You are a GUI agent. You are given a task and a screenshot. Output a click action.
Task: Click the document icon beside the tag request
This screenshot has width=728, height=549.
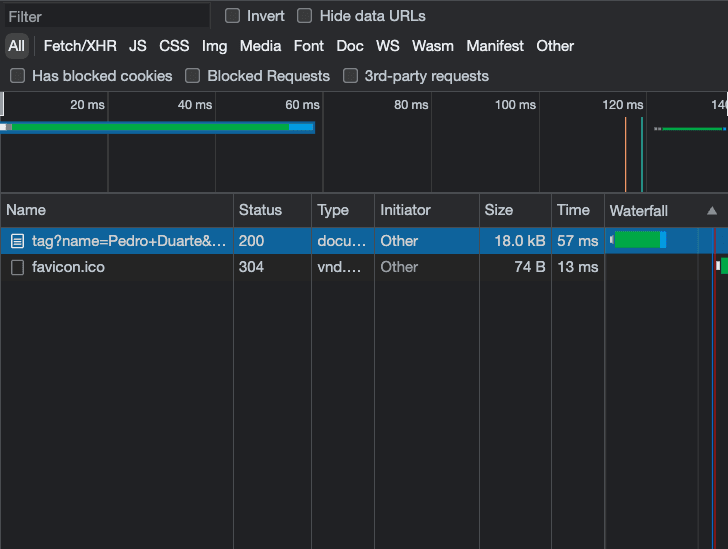[17, 241]
